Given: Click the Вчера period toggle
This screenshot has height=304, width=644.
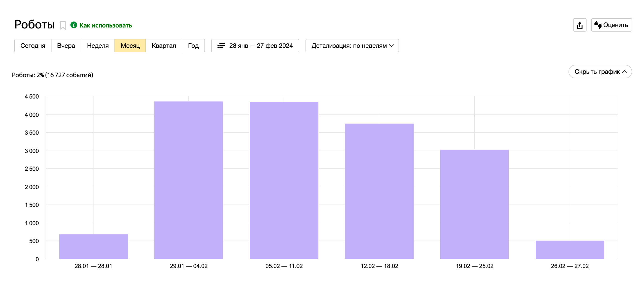Looking at the screenshot, I should click(66, 46).
